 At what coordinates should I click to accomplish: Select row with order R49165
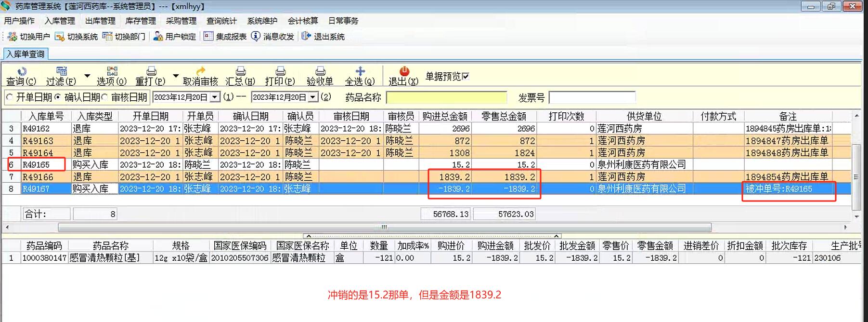(x=426, y=165)
